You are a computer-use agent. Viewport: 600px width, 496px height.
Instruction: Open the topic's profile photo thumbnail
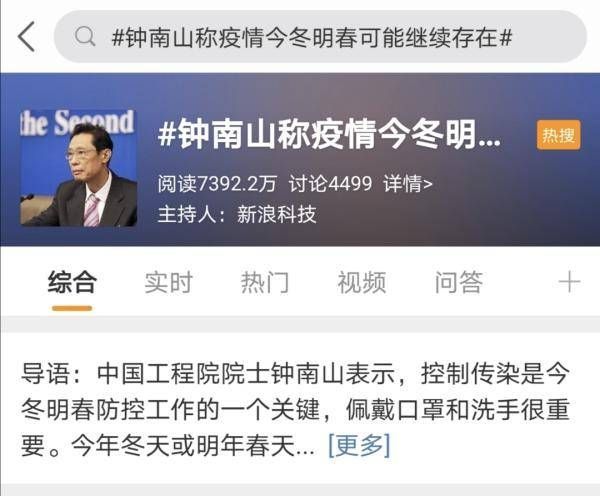(x=78, y=168)
